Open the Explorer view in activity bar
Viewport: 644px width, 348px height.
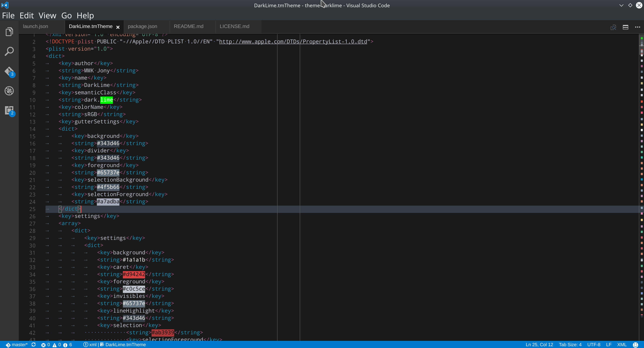click(9, 32)
